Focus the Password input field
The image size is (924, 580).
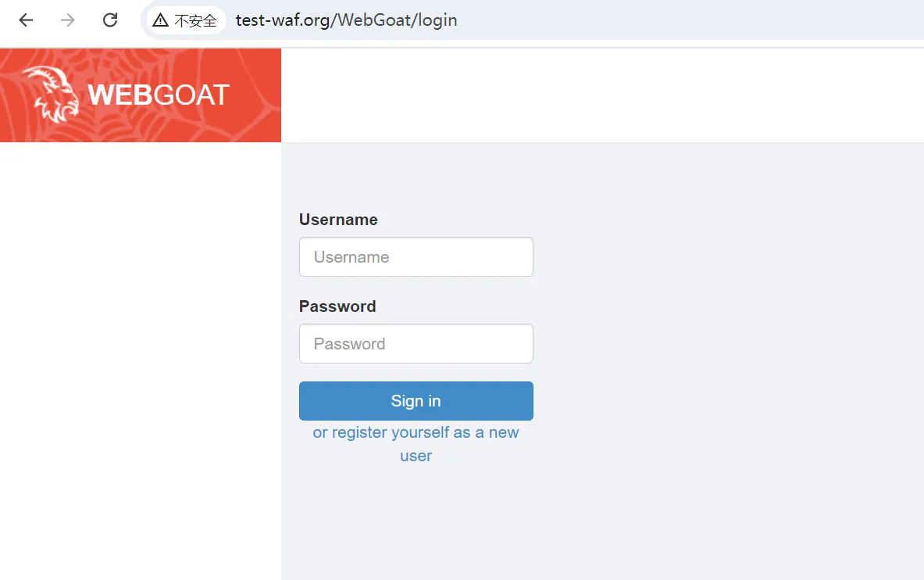416,344
